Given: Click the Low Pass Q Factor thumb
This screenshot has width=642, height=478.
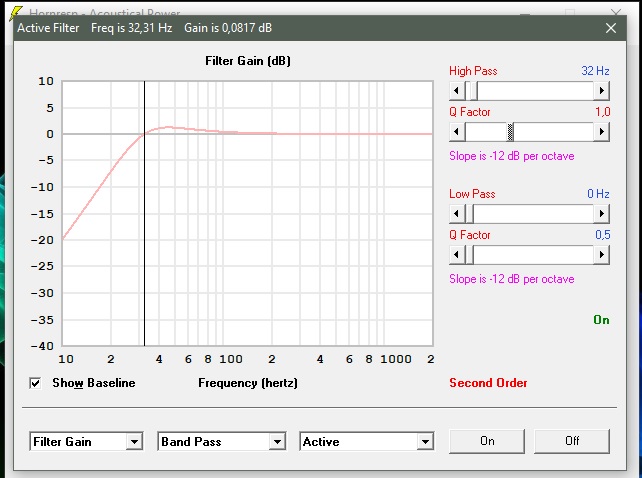Looking at the screenshot, I should coord(469,255).
